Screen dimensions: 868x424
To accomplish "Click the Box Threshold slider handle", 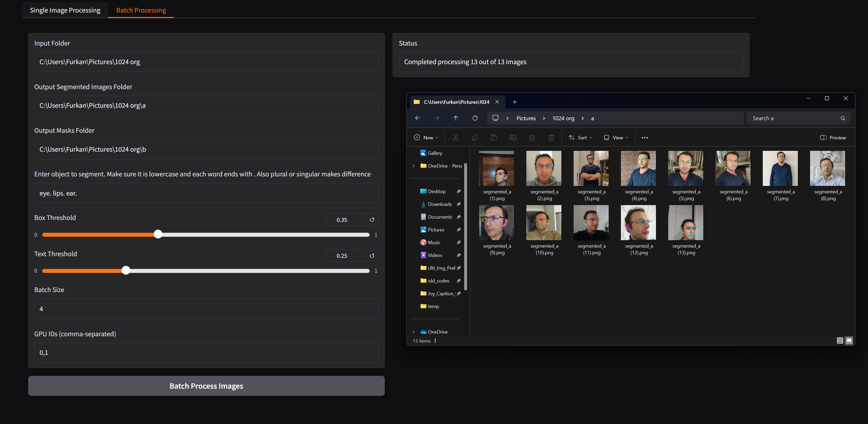I will tap(158, 234).
